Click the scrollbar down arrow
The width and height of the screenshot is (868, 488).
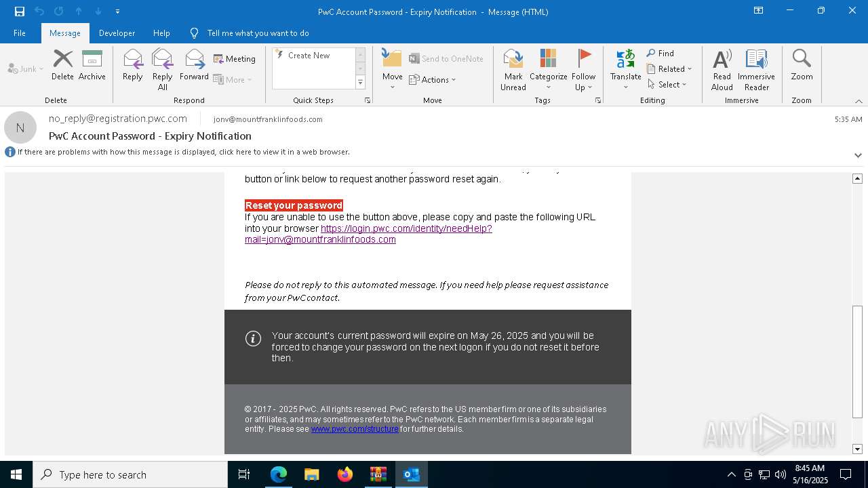point(857,449)
